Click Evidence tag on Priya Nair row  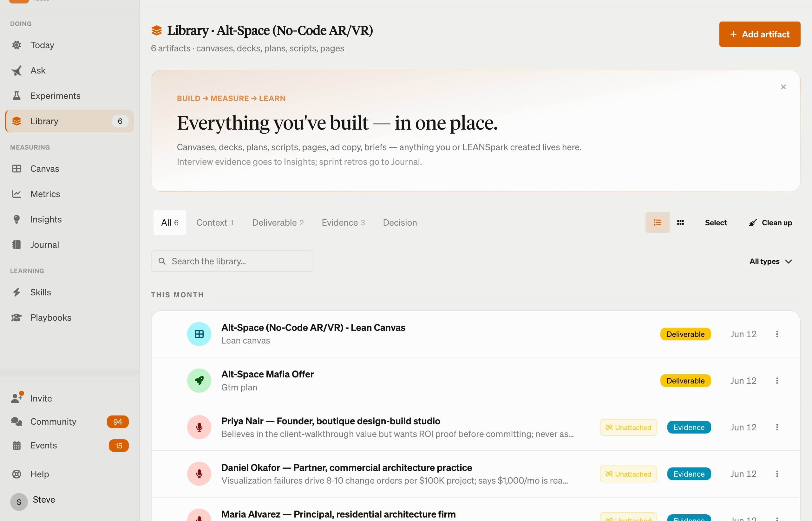[689, 427]
